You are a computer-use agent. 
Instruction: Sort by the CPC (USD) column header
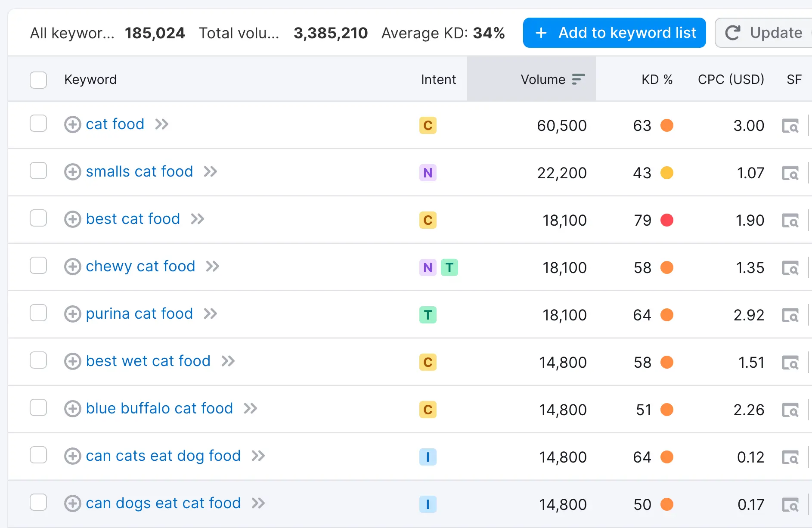point(731,80)
